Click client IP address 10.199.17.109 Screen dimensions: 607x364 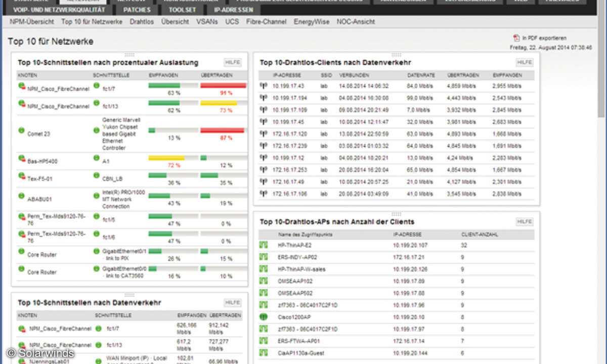point(290,110)
